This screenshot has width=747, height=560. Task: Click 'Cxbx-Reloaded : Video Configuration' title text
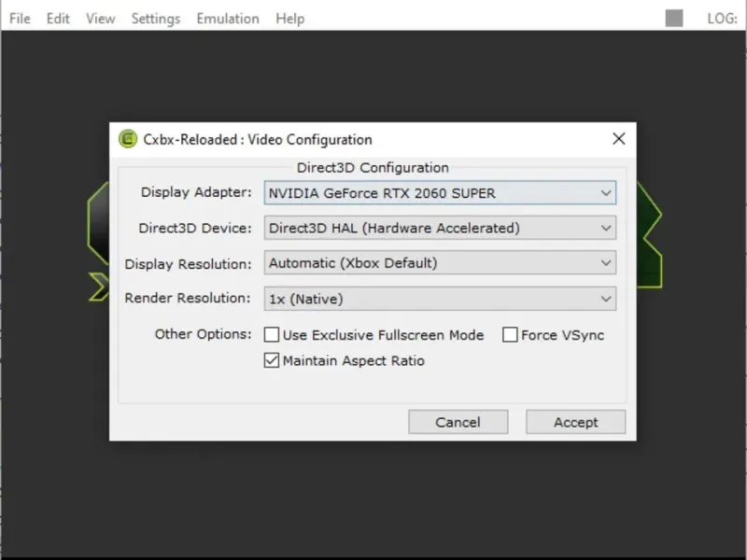click(258, 139)
